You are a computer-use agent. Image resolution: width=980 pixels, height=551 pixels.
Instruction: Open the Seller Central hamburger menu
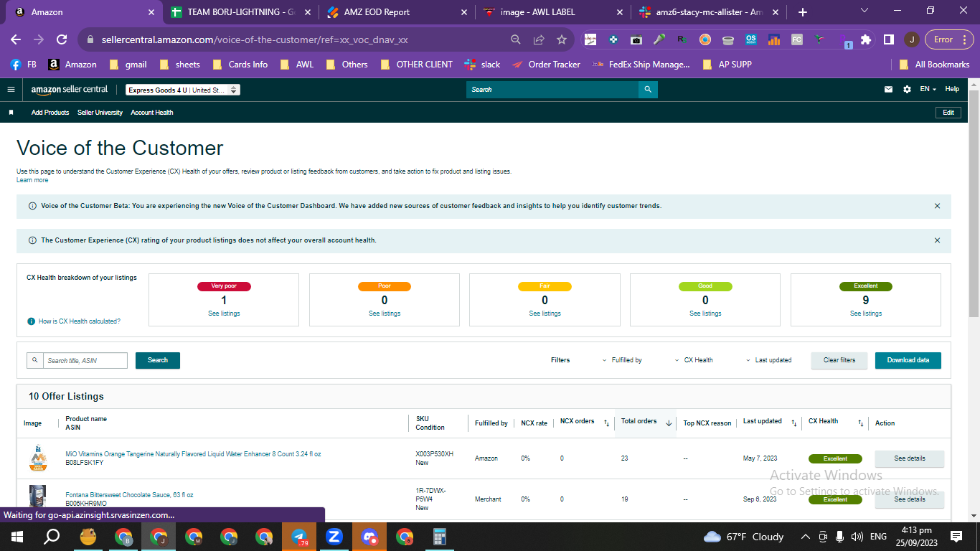pyautogui.click(x=11, y=90)
